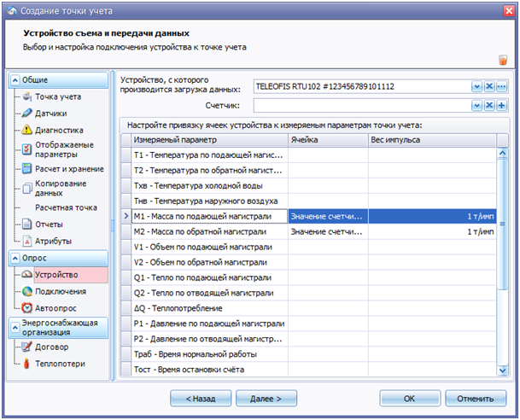The image size is (520, 420).
Task: Click the Расчет и хранение calculator icon
Action: pos(26,169)
